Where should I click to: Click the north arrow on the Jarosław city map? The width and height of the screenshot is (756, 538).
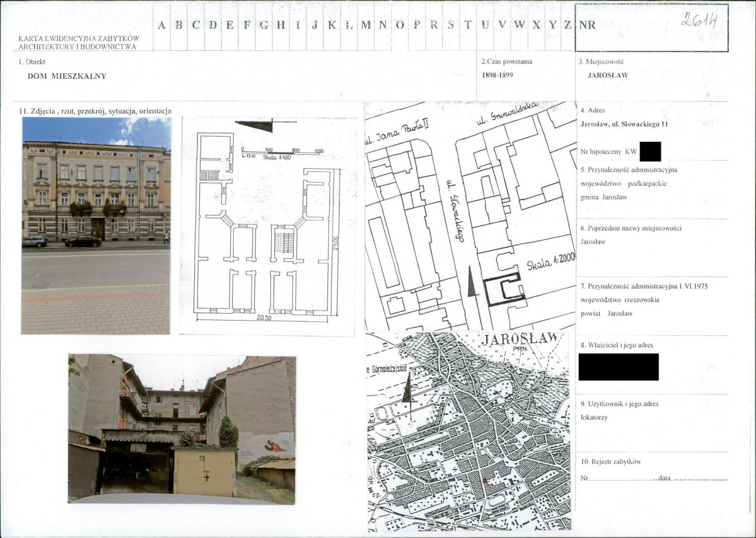407,389
